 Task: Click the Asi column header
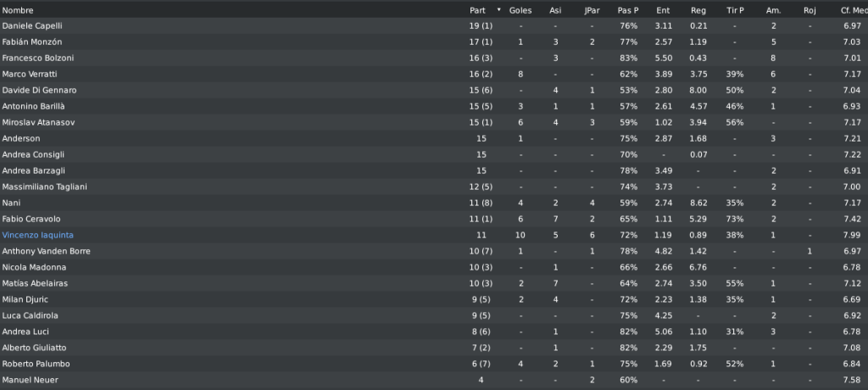pyautogui.click(x=555, y=10)
